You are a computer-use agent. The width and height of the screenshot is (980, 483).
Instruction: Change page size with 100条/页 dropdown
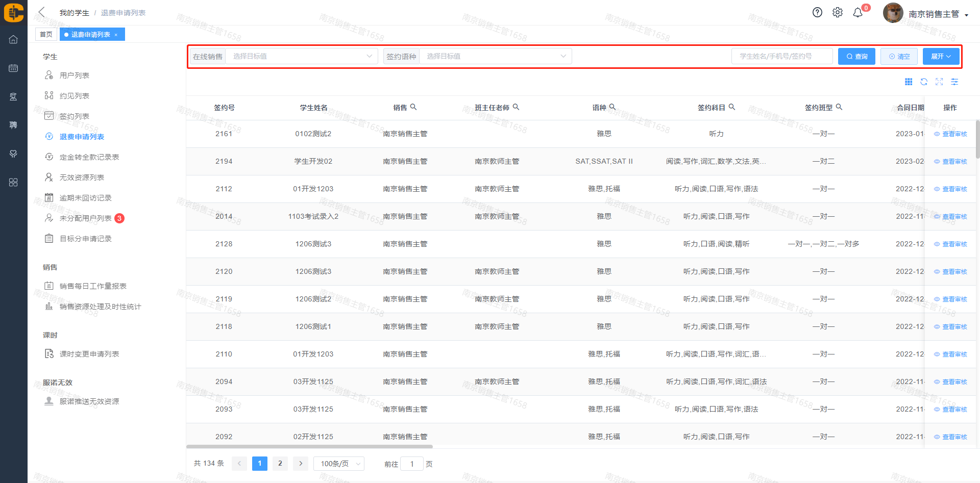(x=339, y=464)
